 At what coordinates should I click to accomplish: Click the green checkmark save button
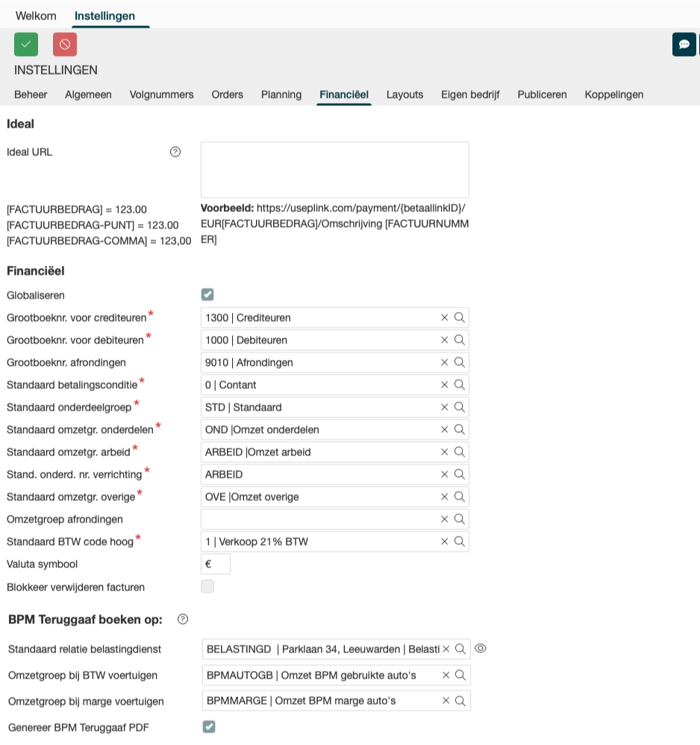click(26, 45)
